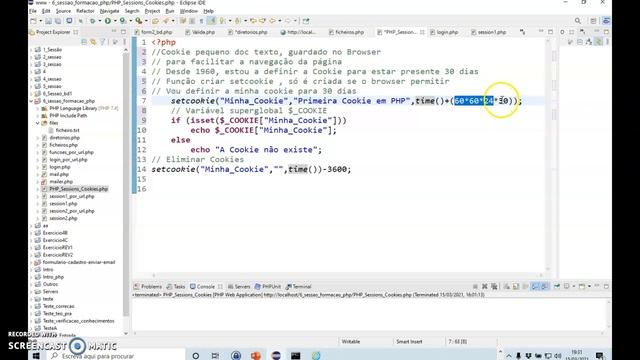This screenshot has height=360, width=640.
Task: Click the External Tools run icon
Action: pos(139,21)
